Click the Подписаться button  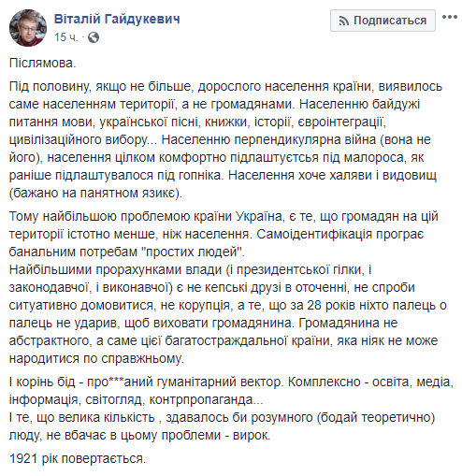pyautogui.click(x=383, y=21)
